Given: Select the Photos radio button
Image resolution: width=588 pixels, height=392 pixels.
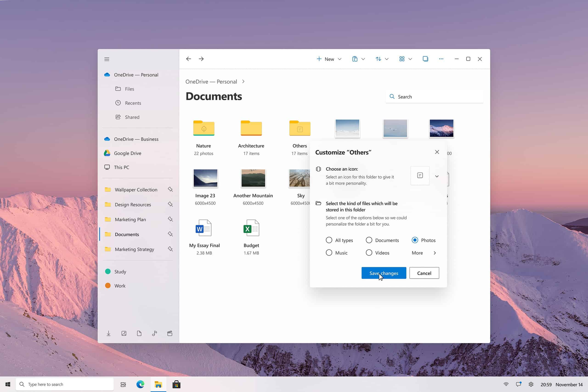Looking at the screenshot, I should tap(415, 240).
